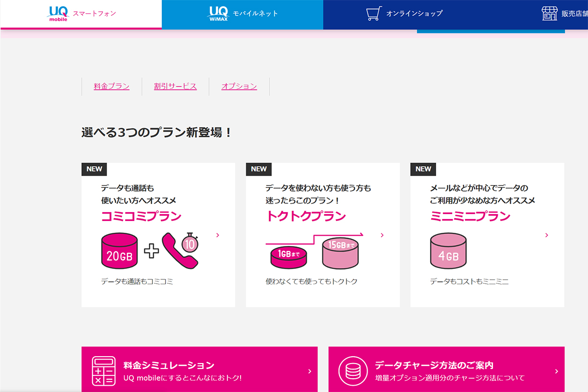Click UQ mobileにするとこんなにおトク! text

(182, 378)
